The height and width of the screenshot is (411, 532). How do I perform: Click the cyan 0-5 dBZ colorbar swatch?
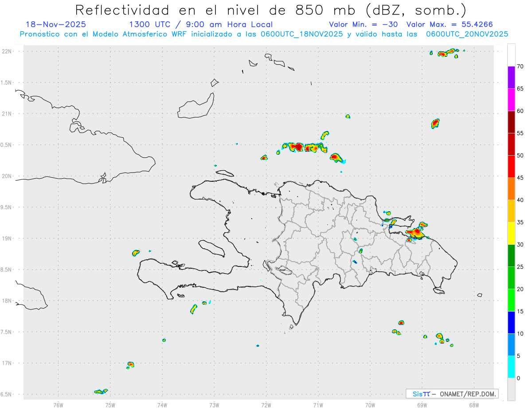511,367
